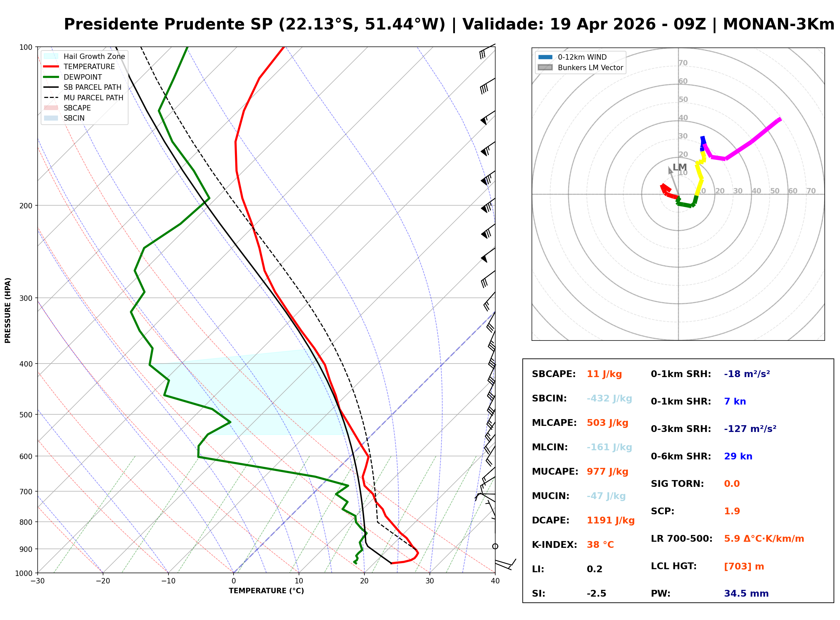Click the 0-12km WIND legend swatch

(x=546, y=57)
